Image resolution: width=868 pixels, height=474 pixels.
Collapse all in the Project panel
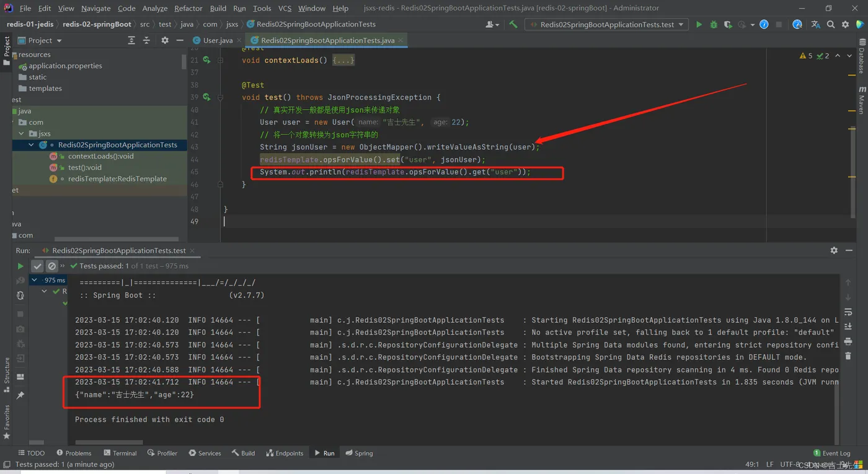[x=146, y=40]
